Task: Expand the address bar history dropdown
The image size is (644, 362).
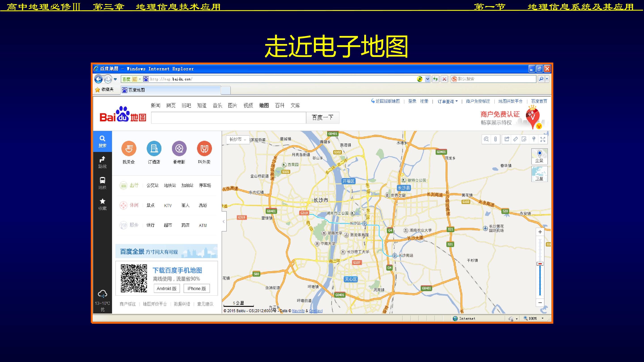Action: [x=428, y=79]
